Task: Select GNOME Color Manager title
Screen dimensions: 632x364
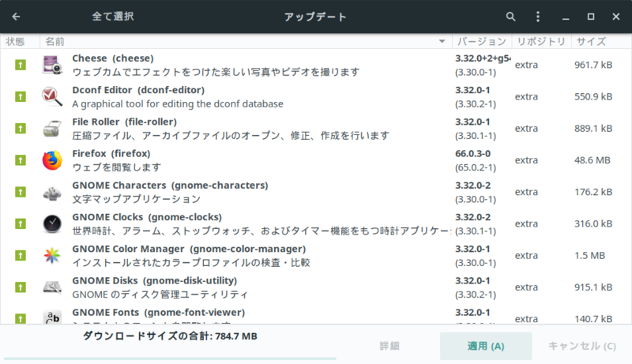Action: (189, 249)
